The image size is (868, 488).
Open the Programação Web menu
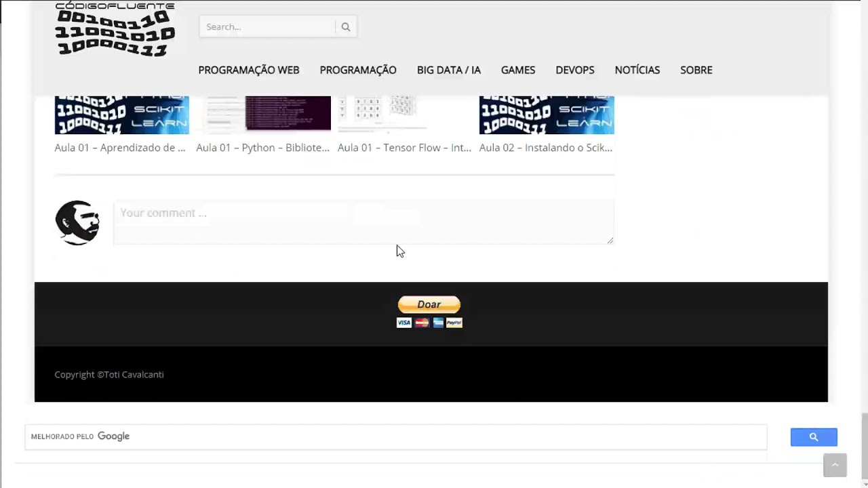coord(249,70)
